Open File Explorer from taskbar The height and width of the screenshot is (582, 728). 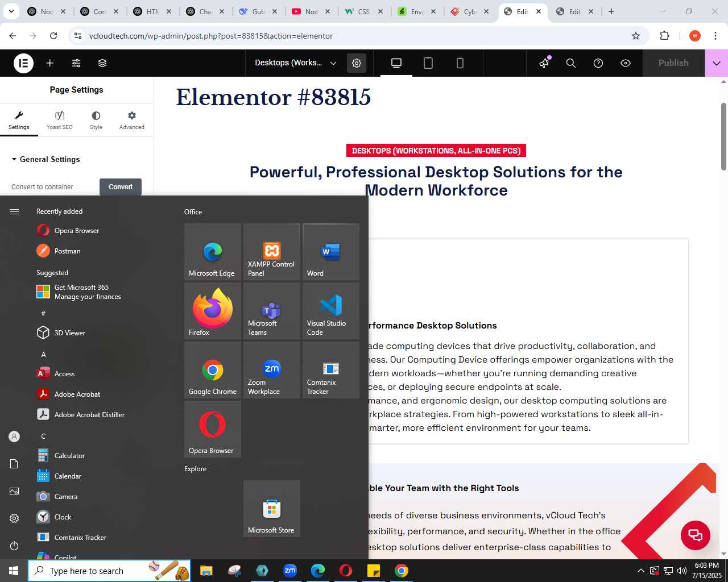tap(206, 571)
